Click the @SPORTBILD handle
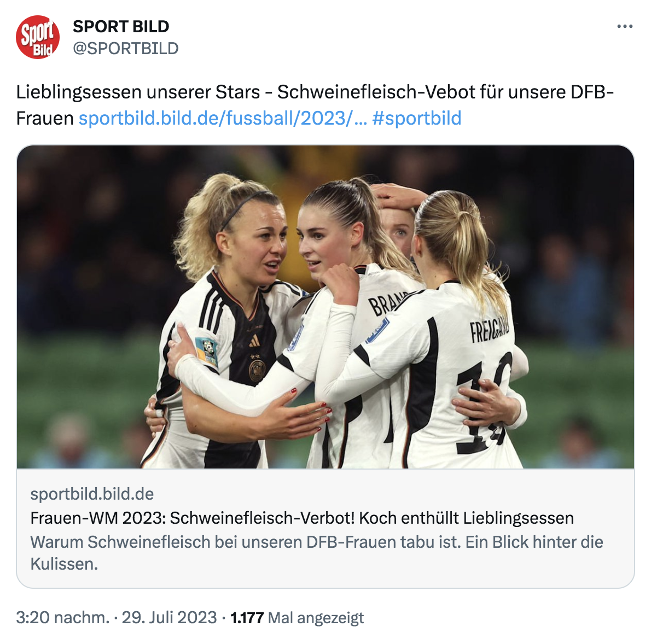The image size is (651, 644). coord(125,49)
